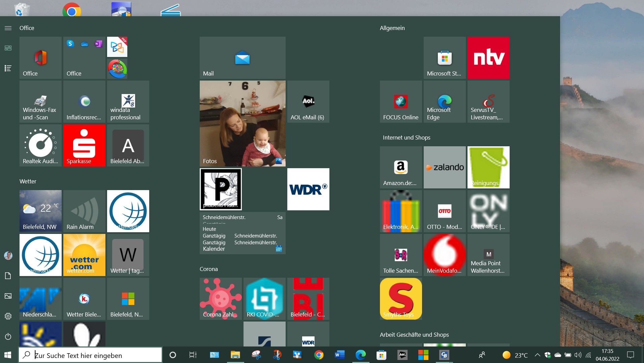Open the ONLY DE shop tile
The width and height of the screenshot is (644, 363).
[x=488, y=211]
